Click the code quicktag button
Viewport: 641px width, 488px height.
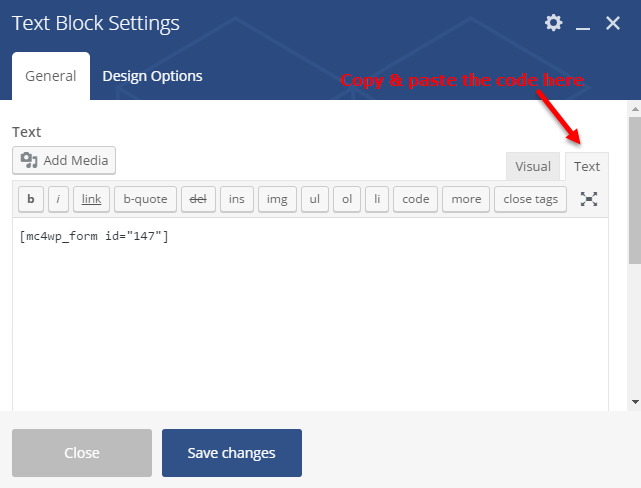(x=415, y=199)
